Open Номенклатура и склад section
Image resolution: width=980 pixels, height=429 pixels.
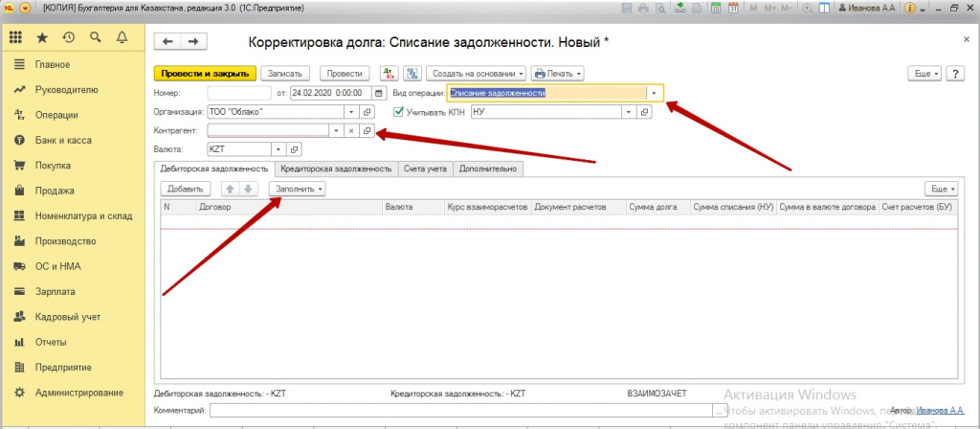pyautogui.click(x=84, y=215)
